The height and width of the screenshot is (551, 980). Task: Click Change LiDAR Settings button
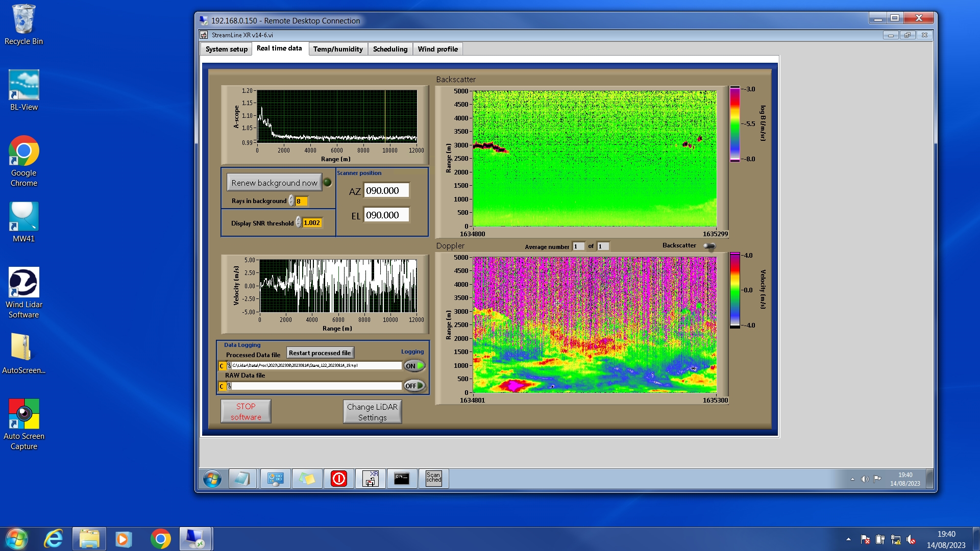tap(372, 412)
